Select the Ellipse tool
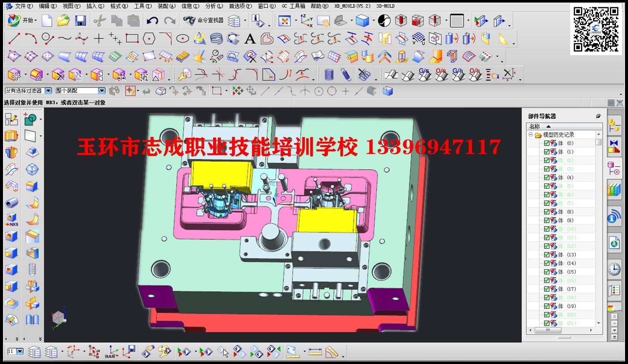 (x=182, y=38)
